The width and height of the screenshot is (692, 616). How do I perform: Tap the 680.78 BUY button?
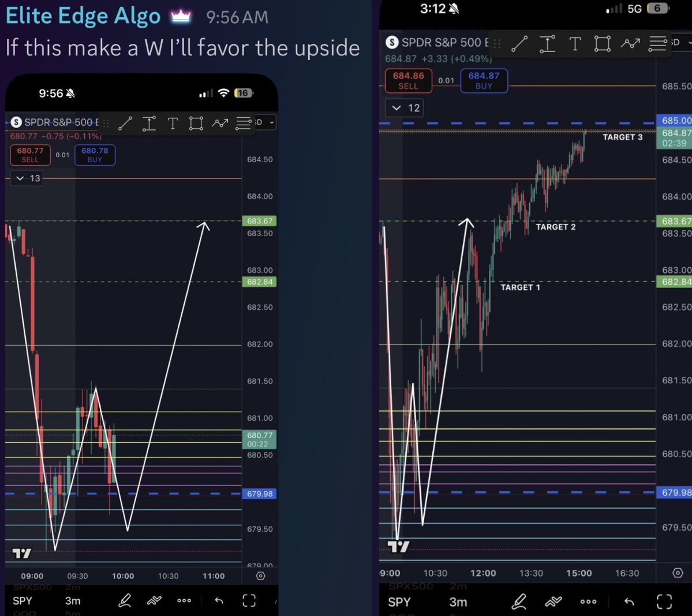click(94, 155)
